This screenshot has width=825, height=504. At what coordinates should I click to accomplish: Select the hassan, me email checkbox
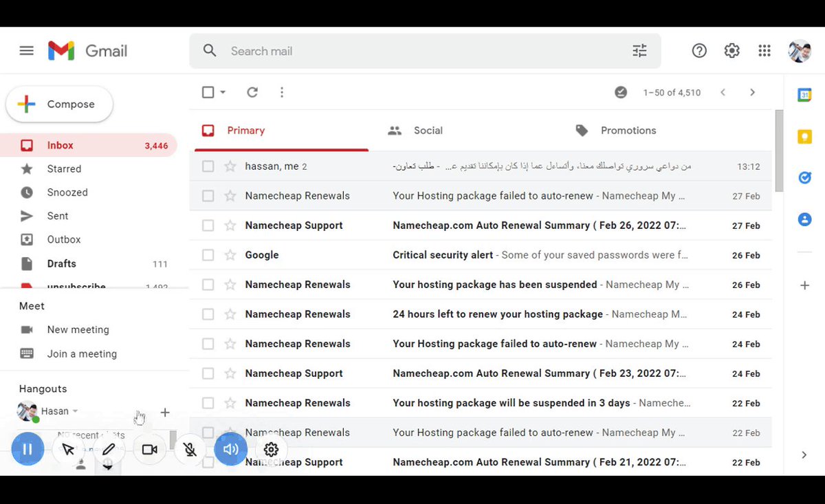tap(208, 166)
